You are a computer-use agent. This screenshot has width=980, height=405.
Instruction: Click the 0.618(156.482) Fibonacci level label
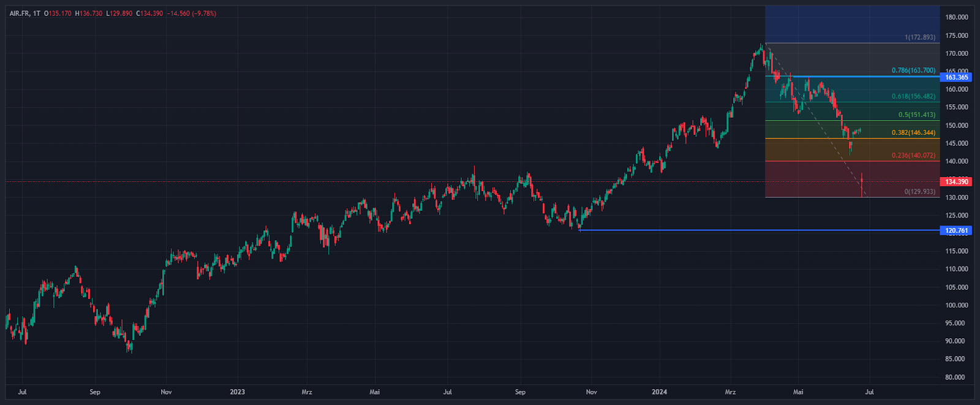pyautogui.click(x=913, y=97)
